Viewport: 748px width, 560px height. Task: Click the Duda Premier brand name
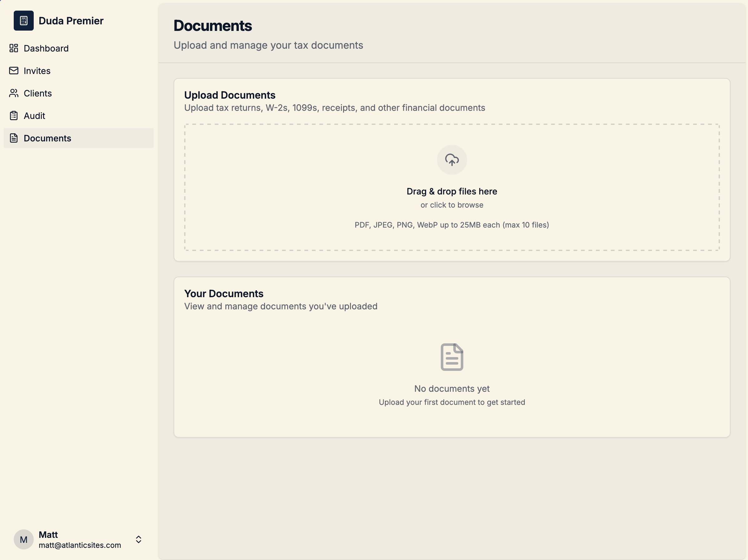point(71,21)
